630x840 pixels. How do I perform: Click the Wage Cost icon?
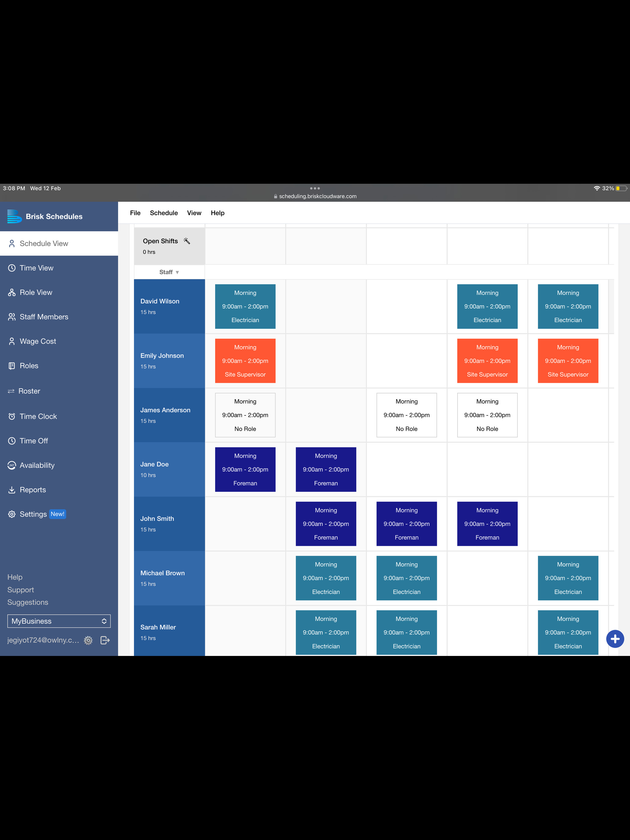point(12,341)
